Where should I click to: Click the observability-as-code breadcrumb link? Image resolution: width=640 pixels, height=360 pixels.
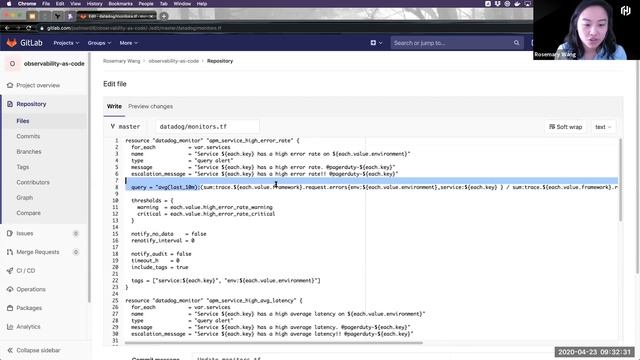173,61
